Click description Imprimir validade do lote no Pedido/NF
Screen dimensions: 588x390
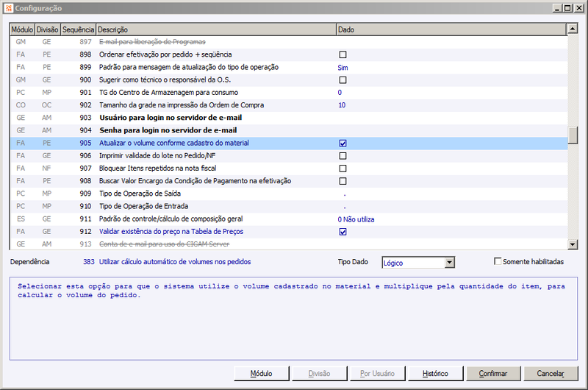pos(157,156)
